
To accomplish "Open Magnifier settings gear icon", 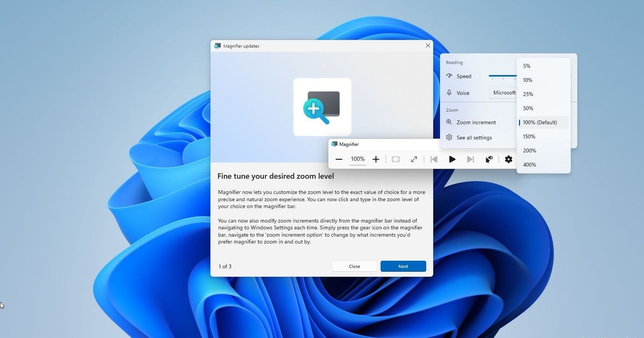I will [x=508, y=159].
